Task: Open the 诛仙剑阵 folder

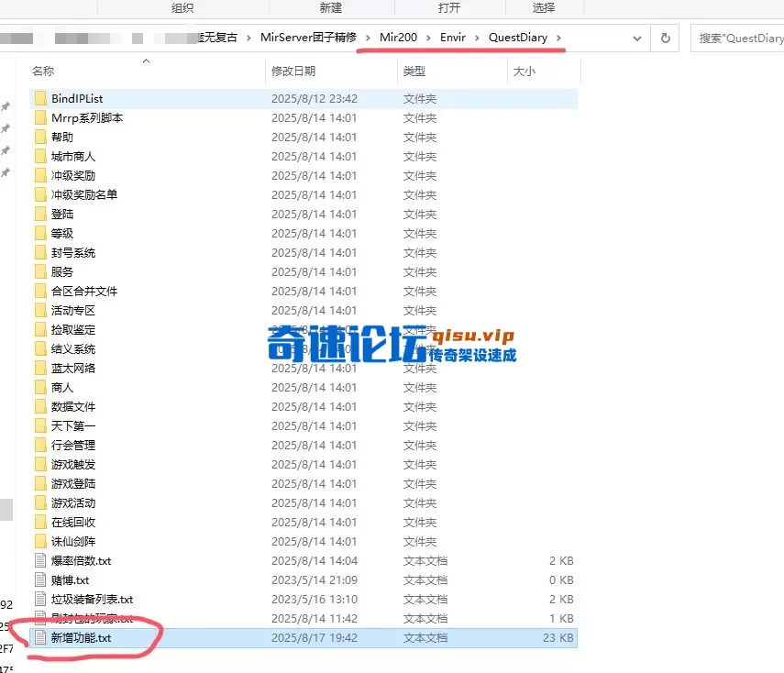Action: (x=72, y=541)
